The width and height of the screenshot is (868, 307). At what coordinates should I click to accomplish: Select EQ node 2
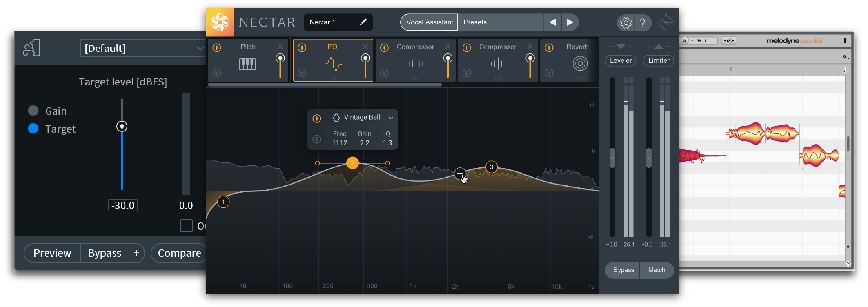click(352, 163)
